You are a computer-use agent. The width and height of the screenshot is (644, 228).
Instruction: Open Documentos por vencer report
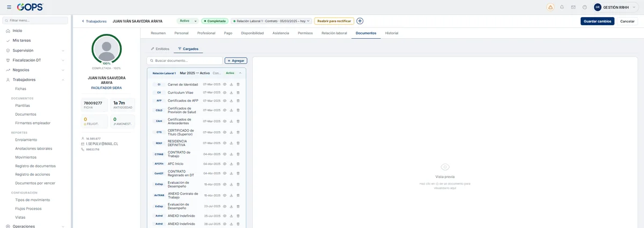point(35,183)
